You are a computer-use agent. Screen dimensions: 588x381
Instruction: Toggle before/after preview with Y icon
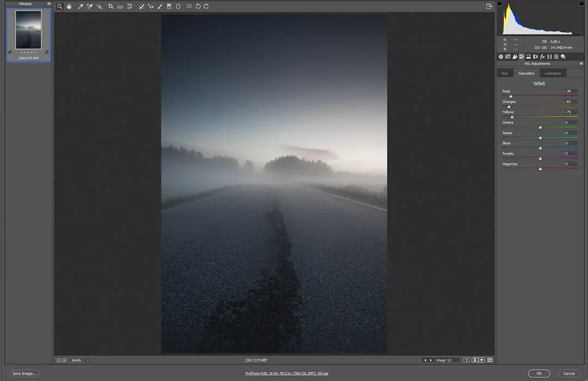[x=466, y=360]
